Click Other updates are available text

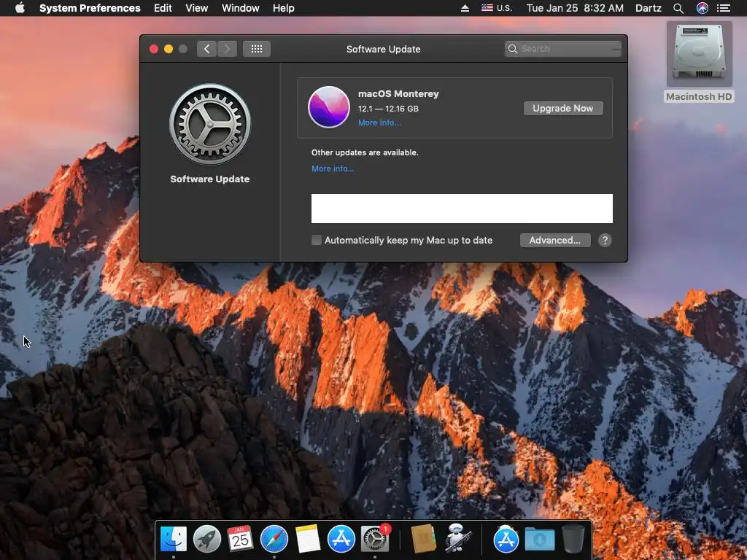365,152
